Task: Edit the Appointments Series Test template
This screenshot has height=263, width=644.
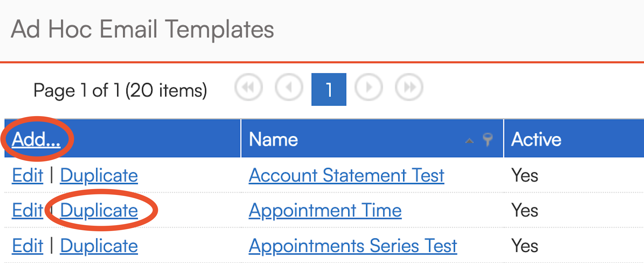Action: (27, 246)
